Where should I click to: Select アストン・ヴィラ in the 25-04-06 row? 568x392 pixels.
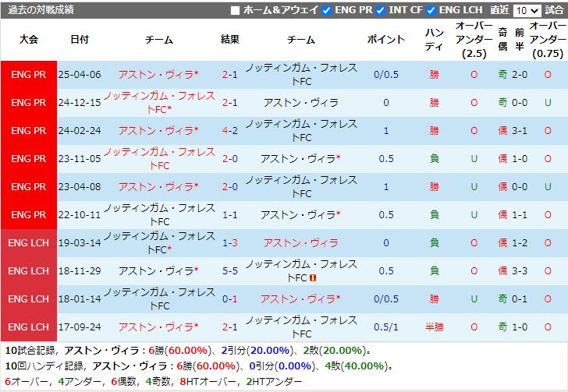tap(158, 75)
